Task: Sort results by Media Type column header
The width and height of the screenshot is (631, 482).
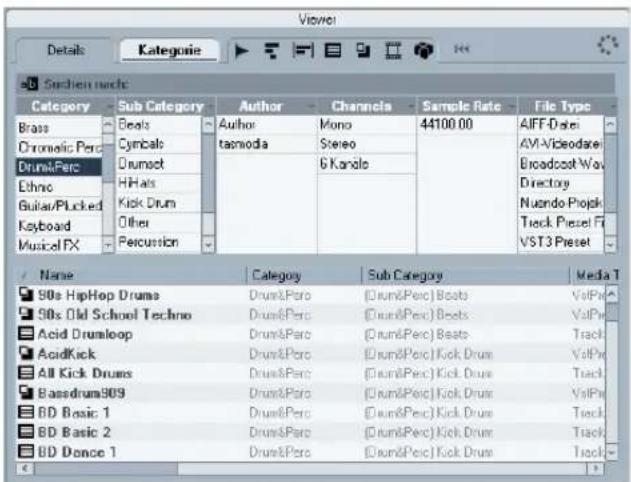Action: (594, 275)
